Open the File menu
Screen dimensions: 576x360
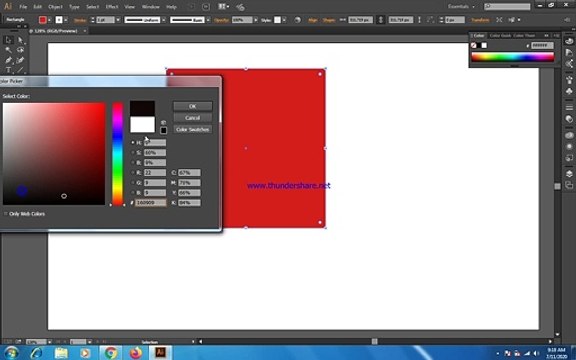point(23,7)
